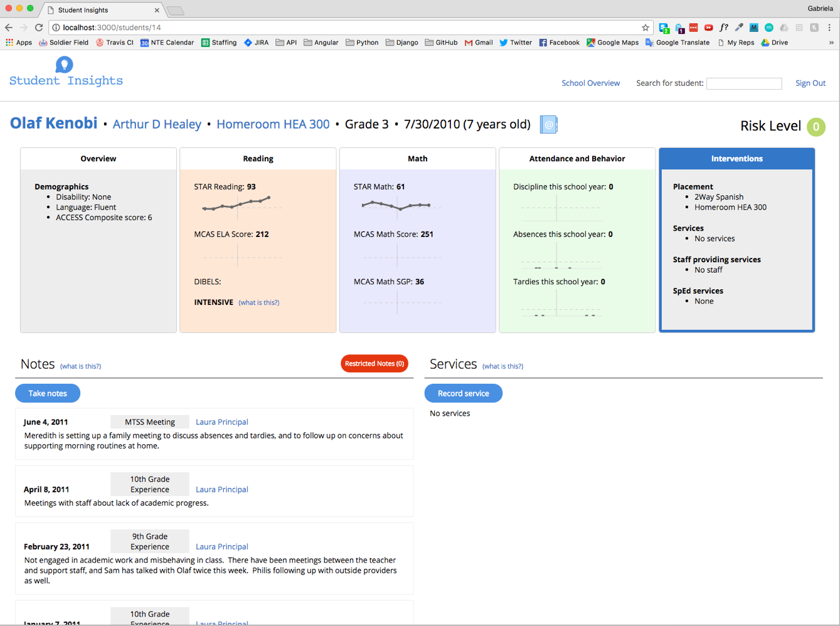
Task: Open the GitHub bookmark
Action: coord(441,42)
